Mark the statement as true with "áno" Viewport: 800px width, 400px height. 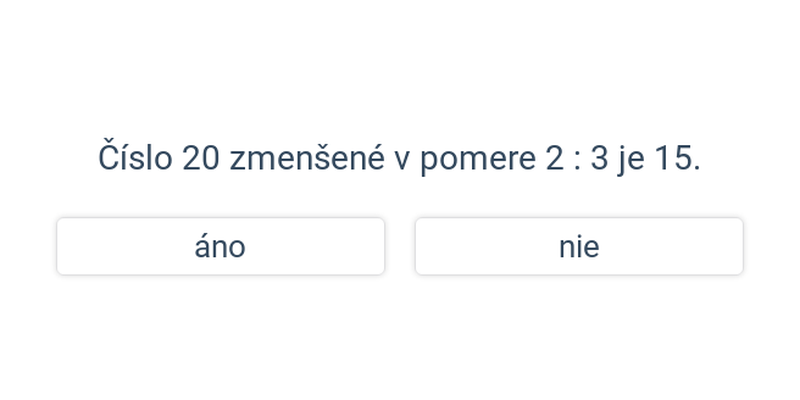220,246
